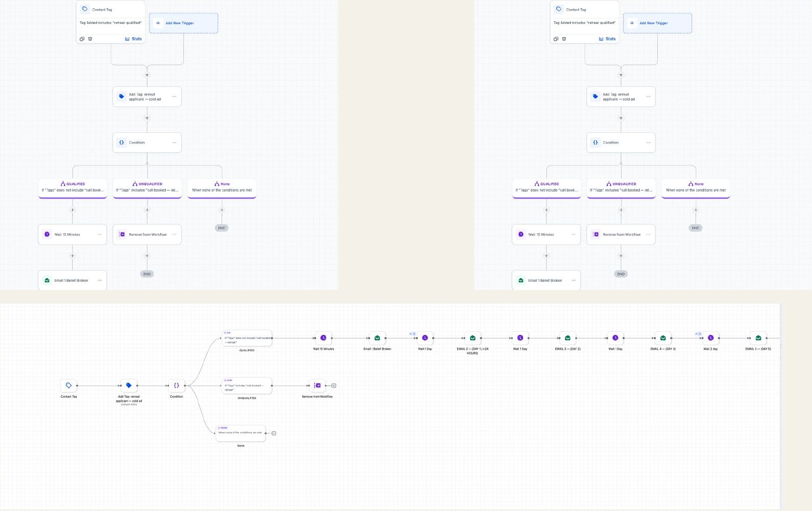Click UNQUALIFIED condition card in bottom canvas
Image resolution: width=812 pixels, height=511 pixels.
tap(247, 386)
